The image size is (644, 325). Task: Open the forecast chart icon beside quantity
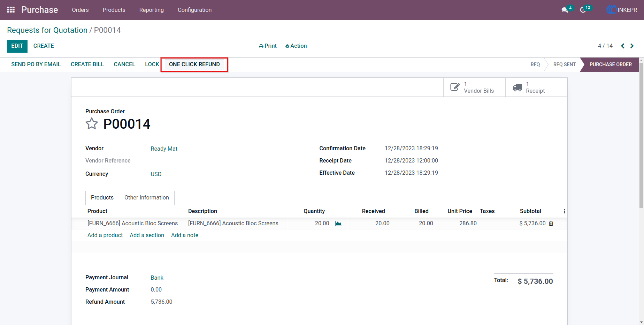338,224
